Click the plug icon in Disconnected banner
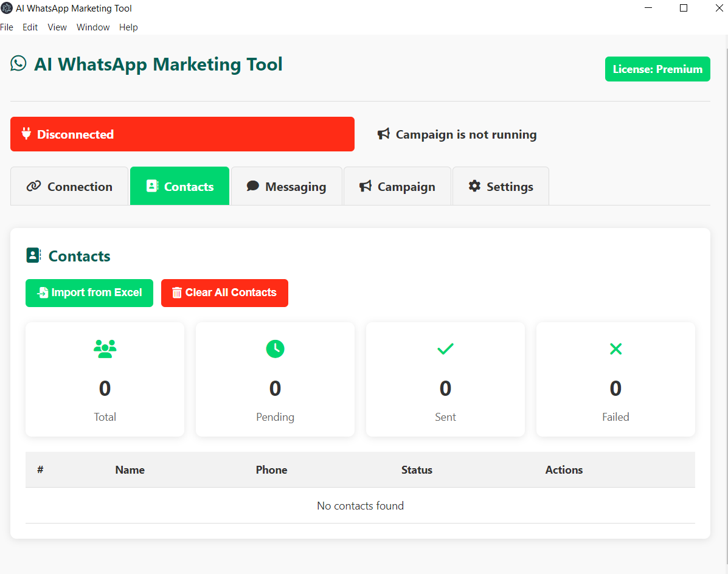 [x=27, y=134]
